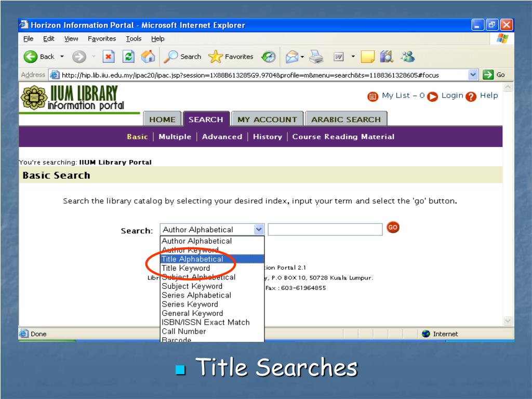Click the page scrollbar down arrow
This screenshot has width=532, height=399.
click(508, 321)
